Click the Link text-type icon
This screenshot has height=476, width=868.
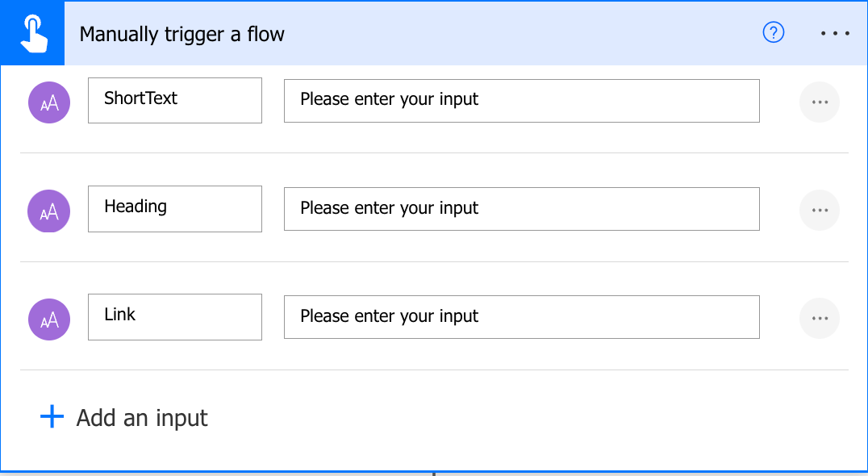[49, 319]
